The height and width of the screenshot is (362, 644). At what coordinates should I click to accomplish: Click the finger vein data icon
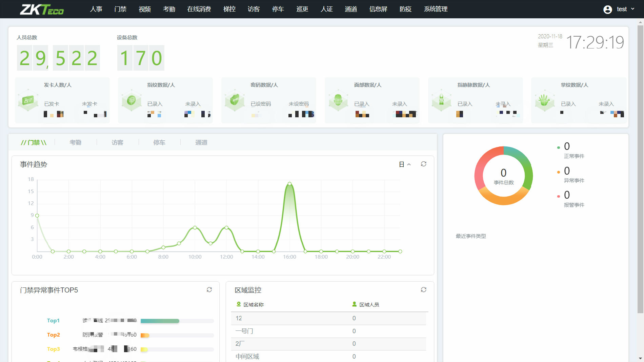(x=441, y=100)
